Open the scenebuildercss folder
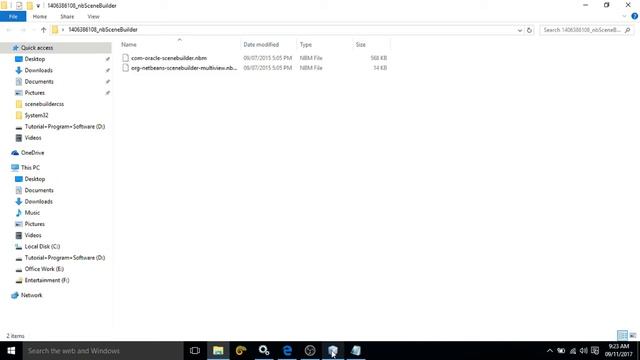This screenshot has width=640, height=360. point(44,104)
